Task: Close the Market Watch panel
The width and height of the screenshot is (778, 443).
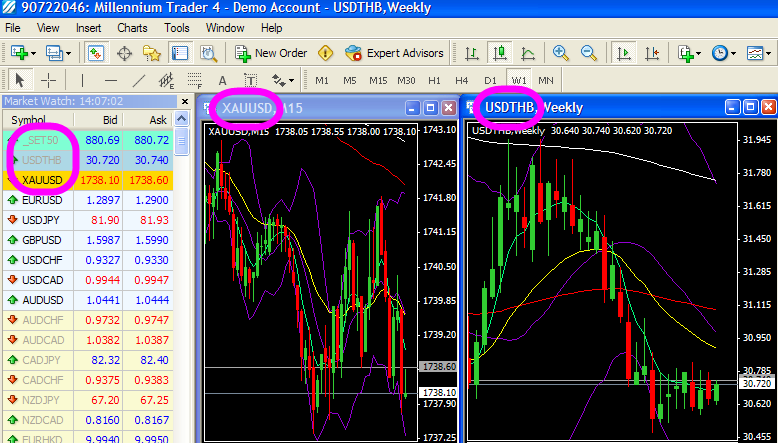Action: click(x=185, y=102)
